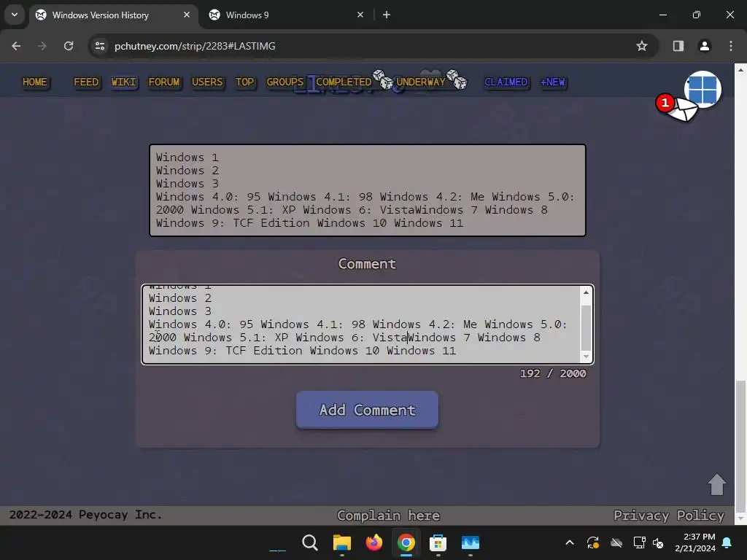Open the Chrome profile menu
Image resolution: width=747 pixels, height=560 pixels.
click(705, 46)
